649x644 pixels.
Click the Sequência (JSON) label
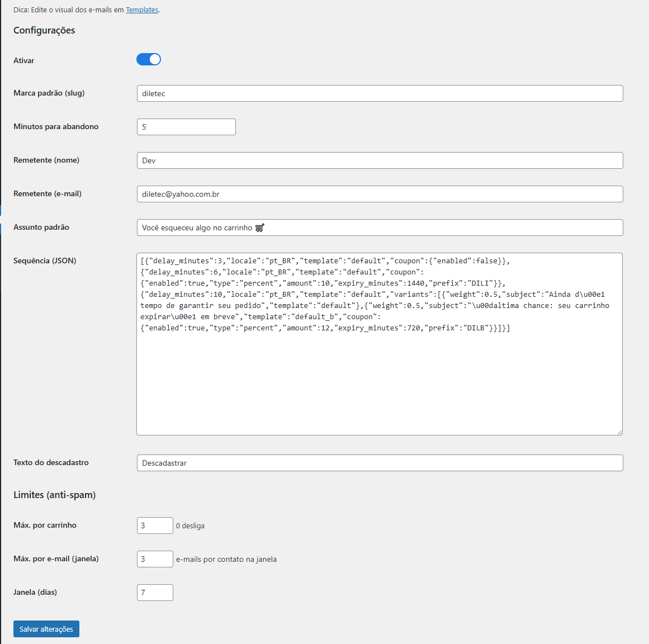[45, 261]
